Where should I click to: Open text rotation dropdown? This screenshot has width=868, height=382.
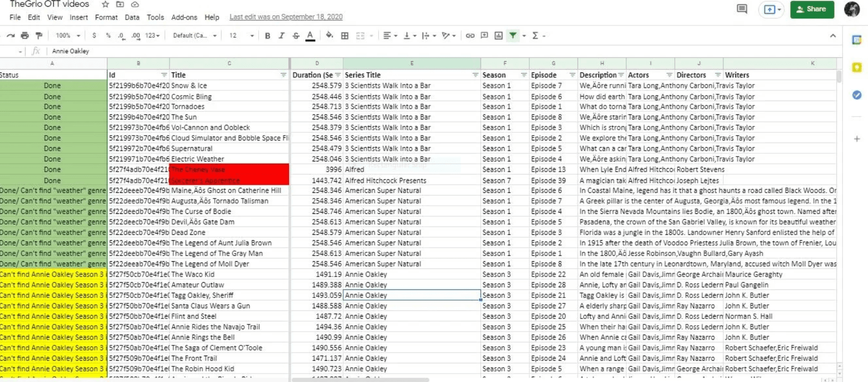449,36
